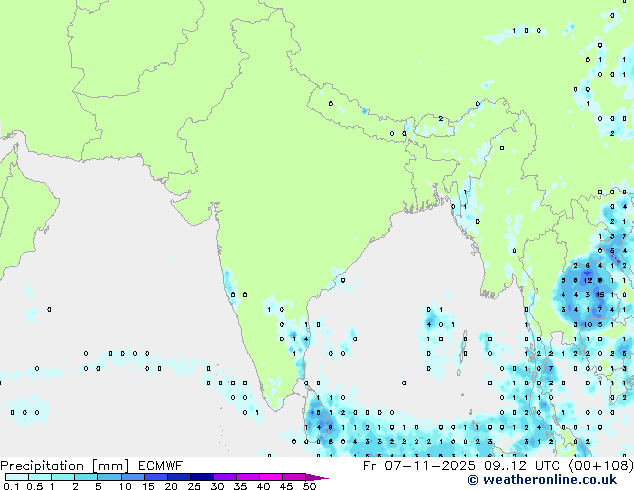Viewport: 634px width, 490px height.
Task: Click the 2–5 mm legend swatch
Action: (x=86, y=477)
